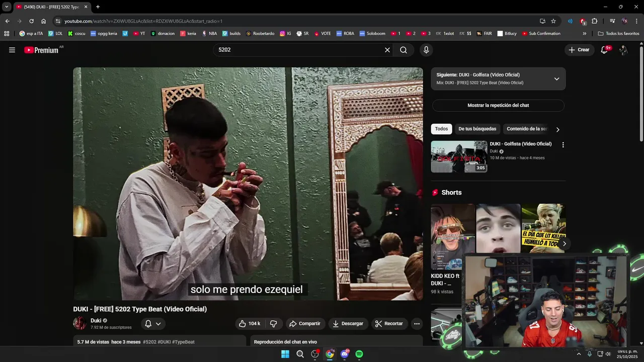Open the NBA bookmark

209,34
